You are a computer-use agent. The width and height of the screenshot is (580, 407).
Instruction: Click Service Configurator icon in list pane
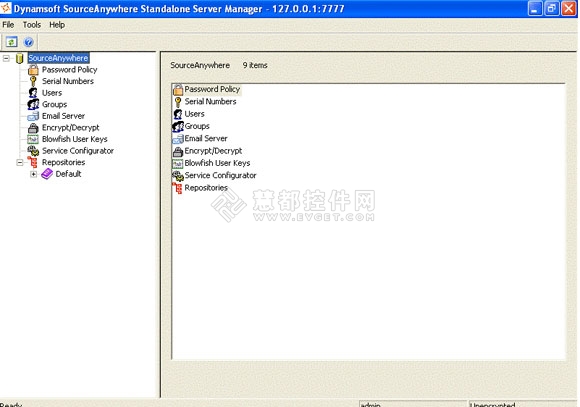[x=178, y=175]
